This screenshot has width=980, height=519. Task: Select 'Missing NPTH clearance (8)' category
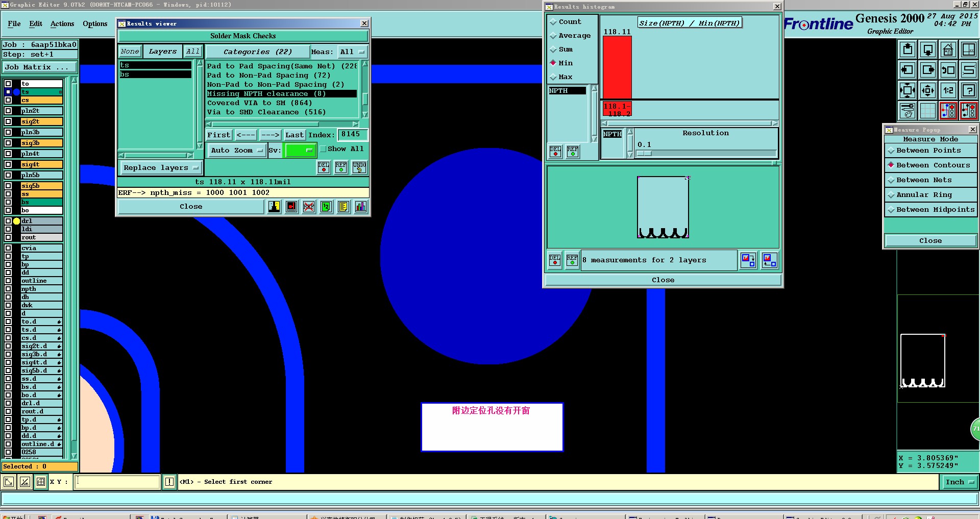tap(281, 94)
